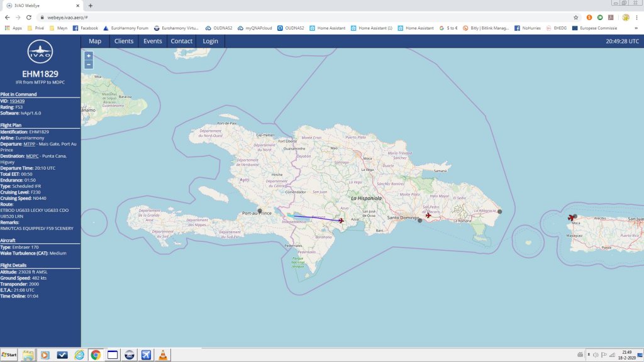Viewport: 644px width, 362px height.
Task: Click the map zoom in plus button
Action: pos(88,56)
